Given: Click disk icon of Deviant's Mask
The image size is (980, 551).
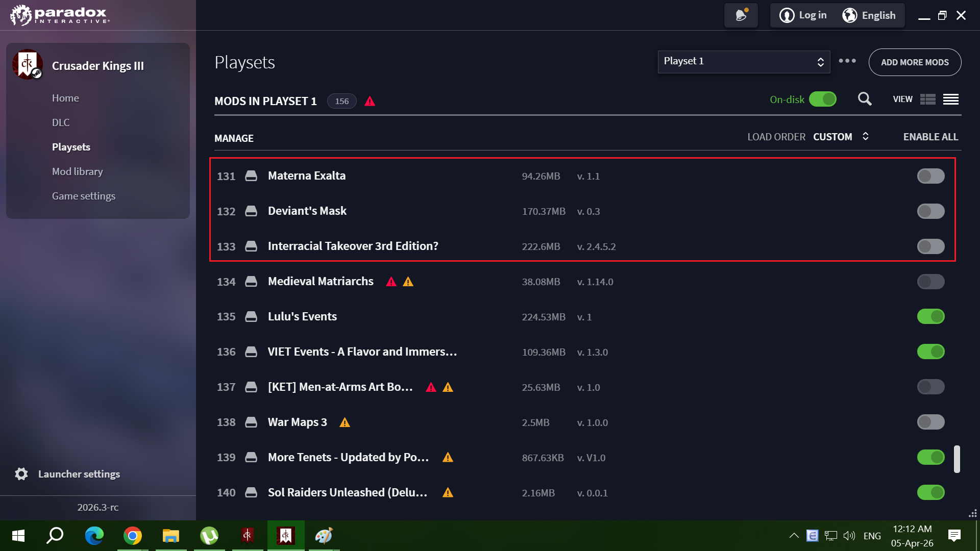Looking at the screenshot, I should point(251,211).
